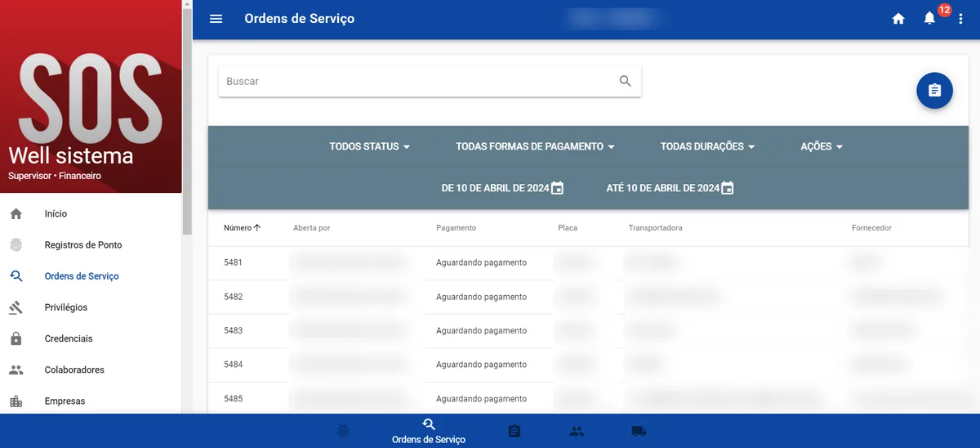Screen dimensions: 980x448
Task: Select order number 5482 row
Action: click(589, 297)
